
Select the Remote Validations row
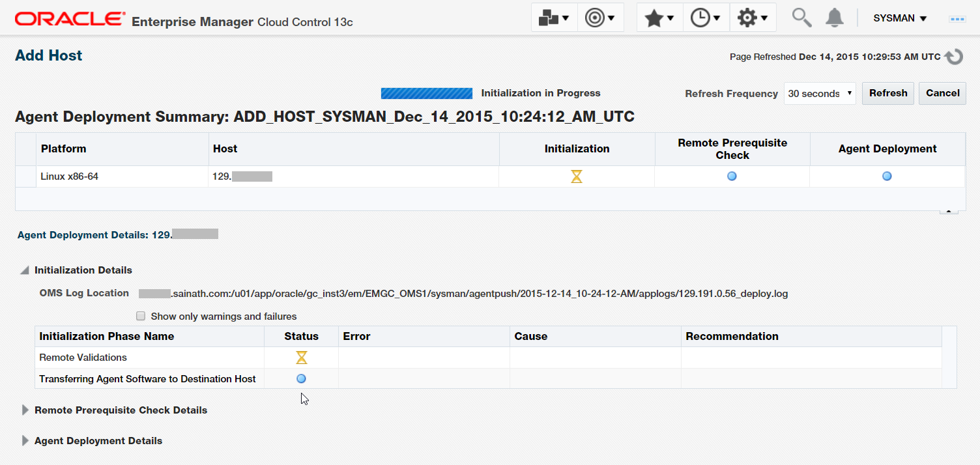(x=488, y=358)
